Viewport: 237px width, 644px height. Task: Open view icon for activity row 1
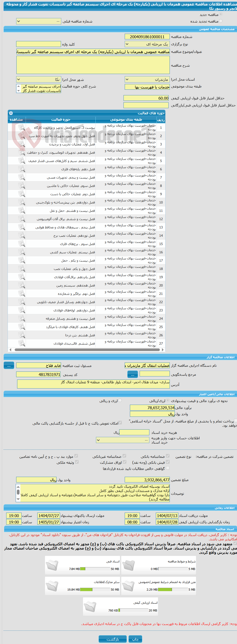[x=22, y=128]
